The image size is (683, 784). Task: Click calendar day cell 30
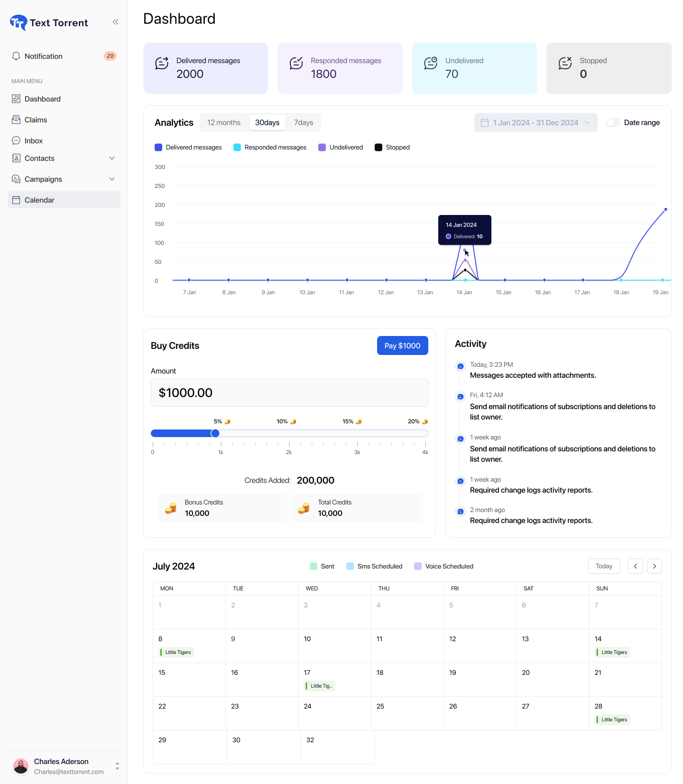click(264, 747)
